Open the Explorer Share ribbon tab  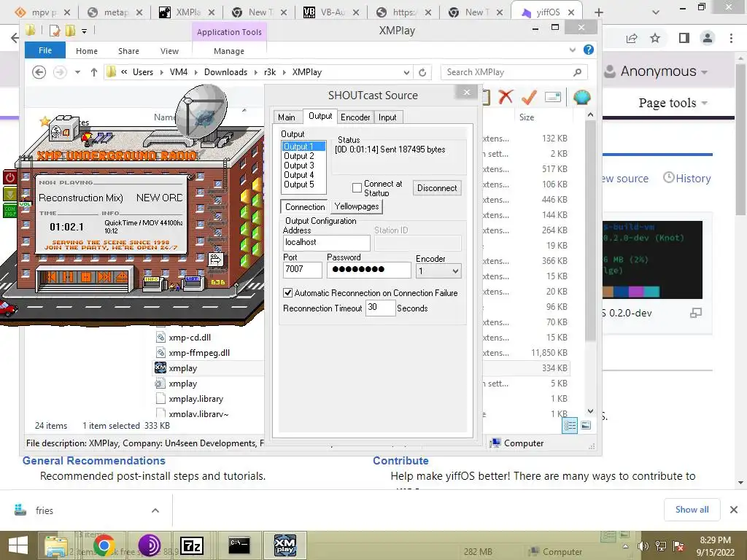pyautogui.click(x=128, y=51)
